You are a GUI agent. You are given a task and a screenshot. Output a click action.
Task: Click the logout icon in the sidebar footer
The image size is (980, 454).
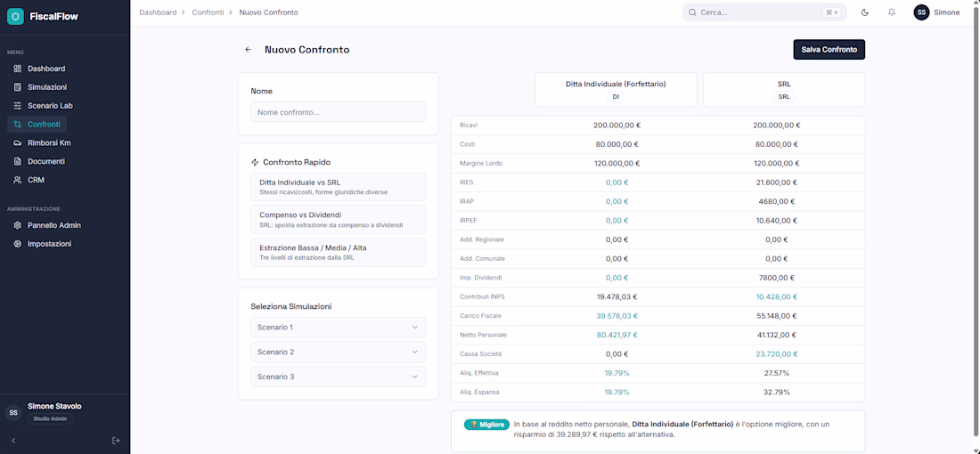(x=116, y=441)
